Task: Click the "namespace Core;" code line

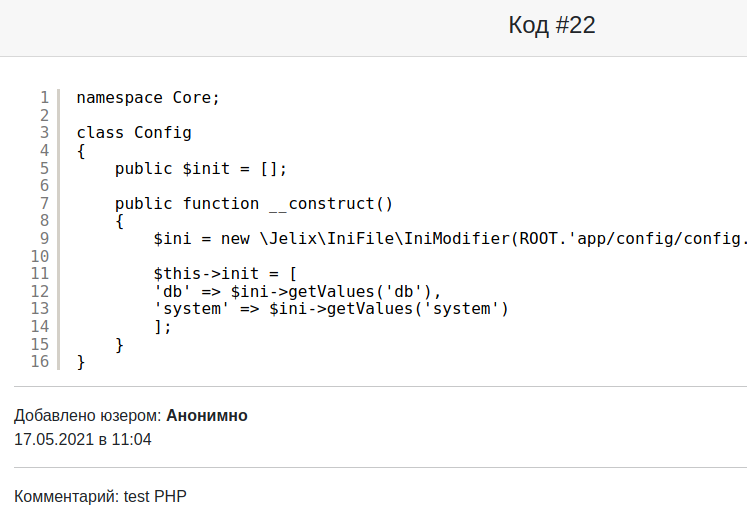Action: tap(147, 98)
